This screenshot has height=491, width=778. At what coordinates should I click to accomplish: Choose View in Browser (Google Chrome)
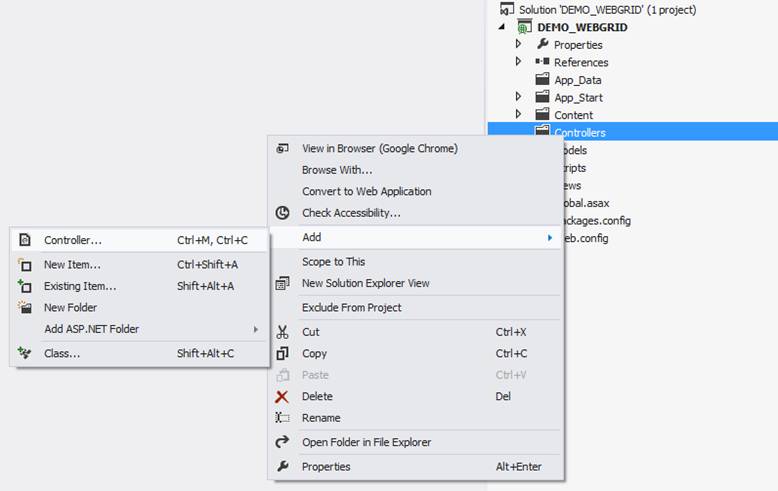379,148
